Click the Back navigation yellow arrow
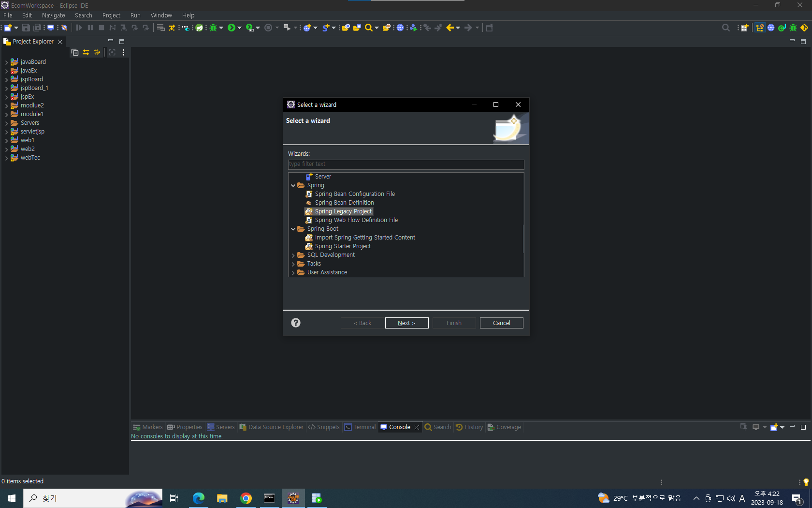Image resolution: width=812 pixels, height=508 pixels. tap(450, 28)
